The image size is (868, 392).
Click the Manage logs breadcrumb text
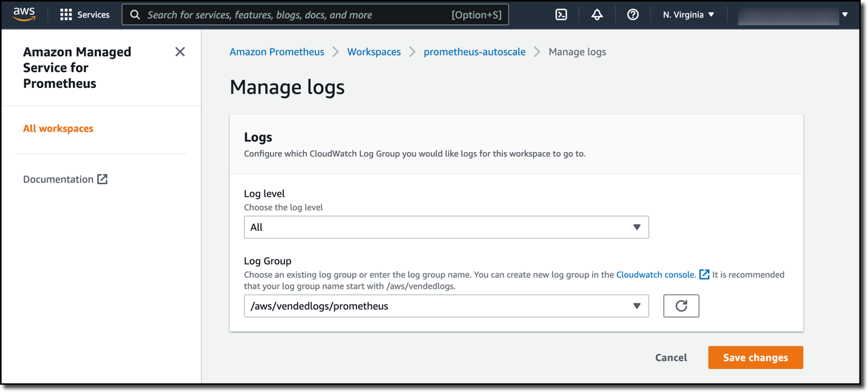[x=577, y=52]
